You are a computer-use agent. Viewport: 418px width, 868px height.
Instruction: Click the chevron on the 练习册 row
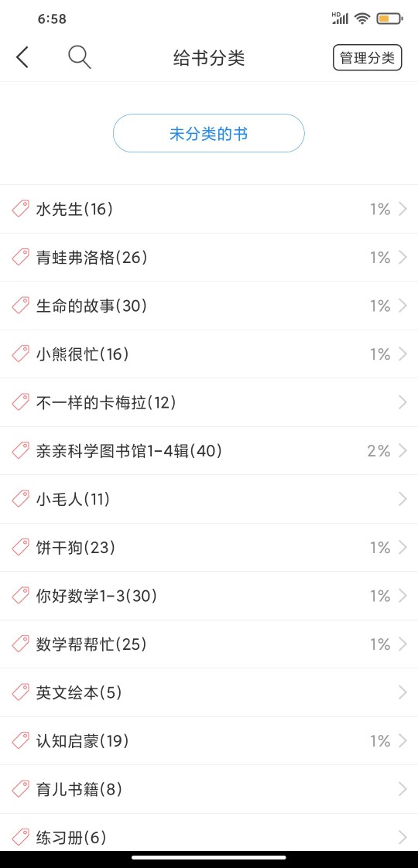coord(403,838)
